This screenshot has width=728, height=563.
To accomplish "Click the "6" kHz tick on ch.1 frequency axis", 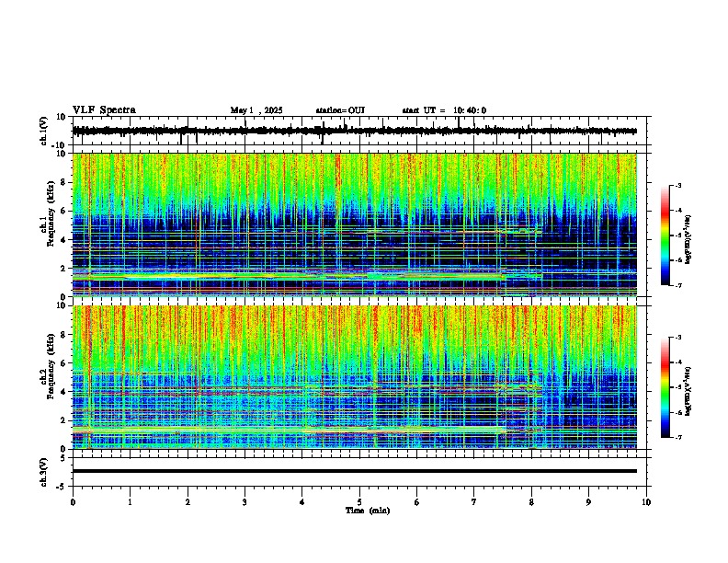I will [x=63, y=211].
